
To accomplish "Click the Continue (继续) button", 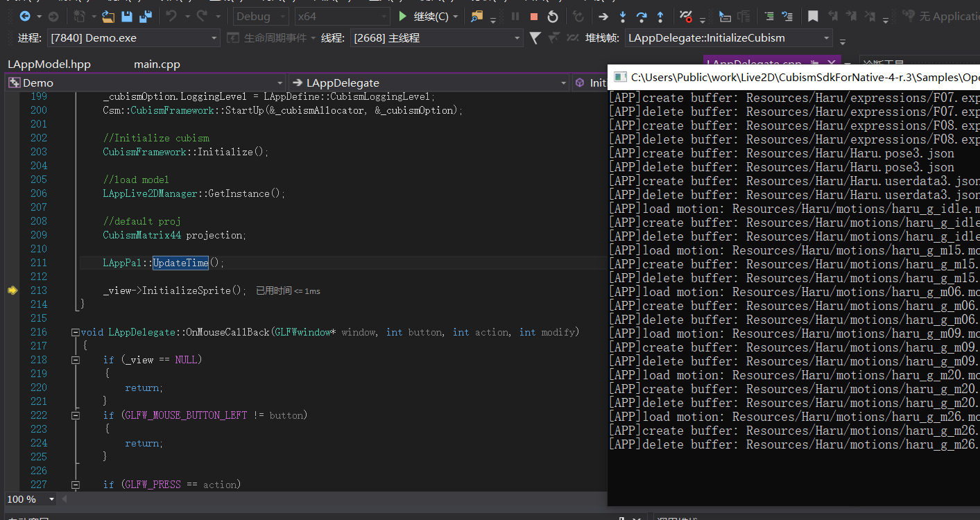I will pyautogui.click(x=429, y=16).
